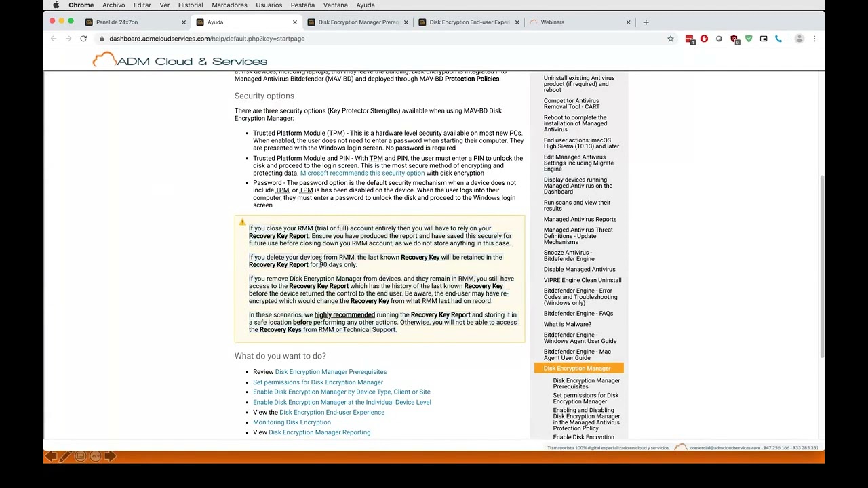Open 'Set permissions for Disk Encryption Manager' body link
This screenshot has height=488, width=868.
coord(318,382)
